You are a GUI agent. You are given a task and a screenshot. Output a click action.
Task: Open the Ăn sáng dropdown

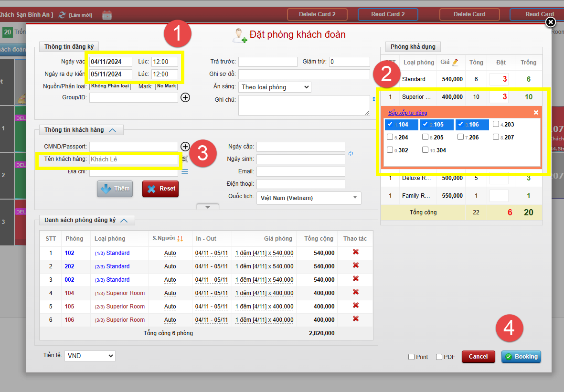click(x=274, y=87)
